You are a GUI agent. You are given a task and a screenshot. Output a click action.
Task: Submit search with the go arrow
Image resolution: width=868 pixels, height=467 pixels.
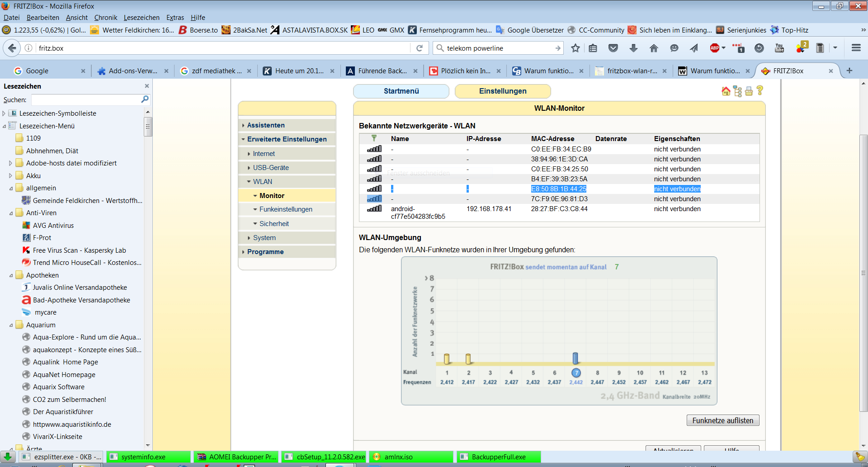pyautogui.click(x=558, y=48)
